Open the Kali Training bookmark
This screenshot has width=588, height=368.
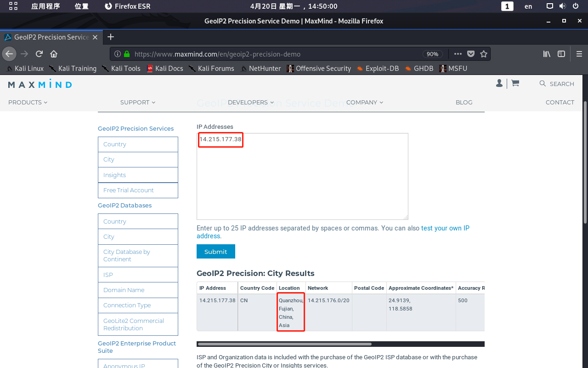point(73,69)
